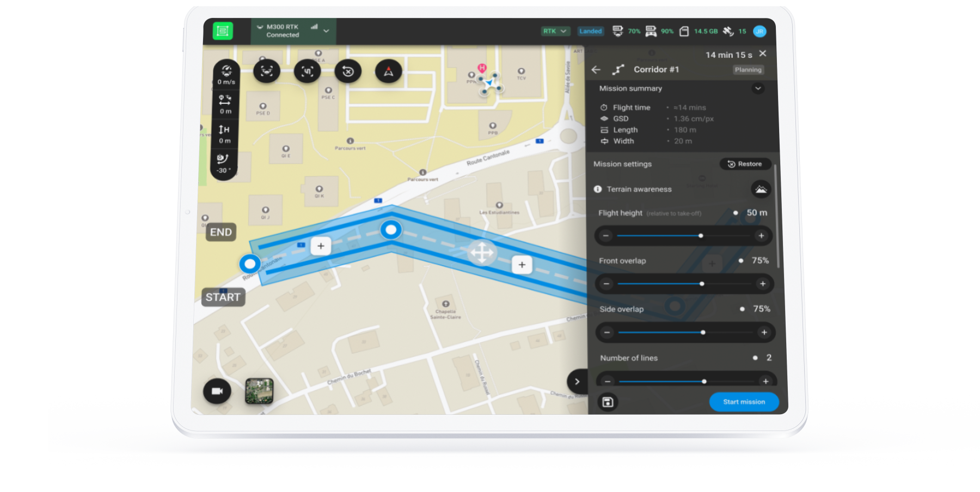Click the north compass orientation button
The image size is (980, 492).
point(388,71)
